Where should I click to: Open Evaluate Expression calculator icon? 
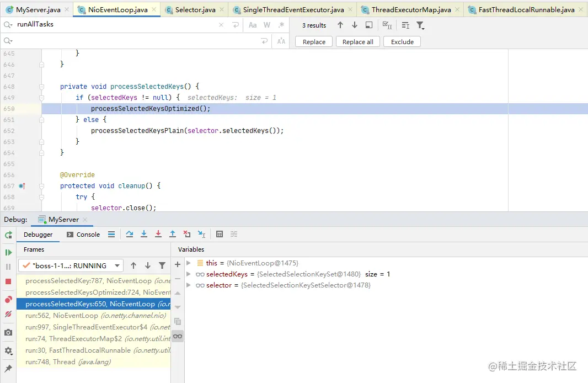click(x=220, y=234)
